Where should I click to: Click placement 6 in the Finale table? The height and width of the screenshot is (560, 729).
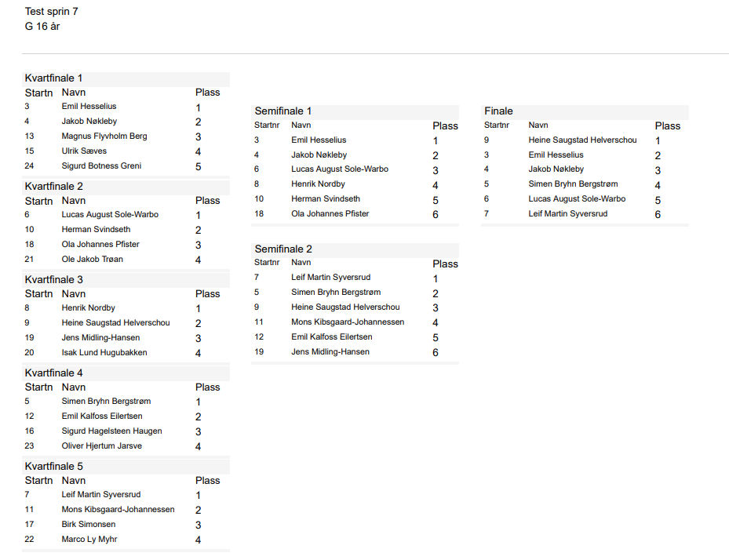coord(658,215)
